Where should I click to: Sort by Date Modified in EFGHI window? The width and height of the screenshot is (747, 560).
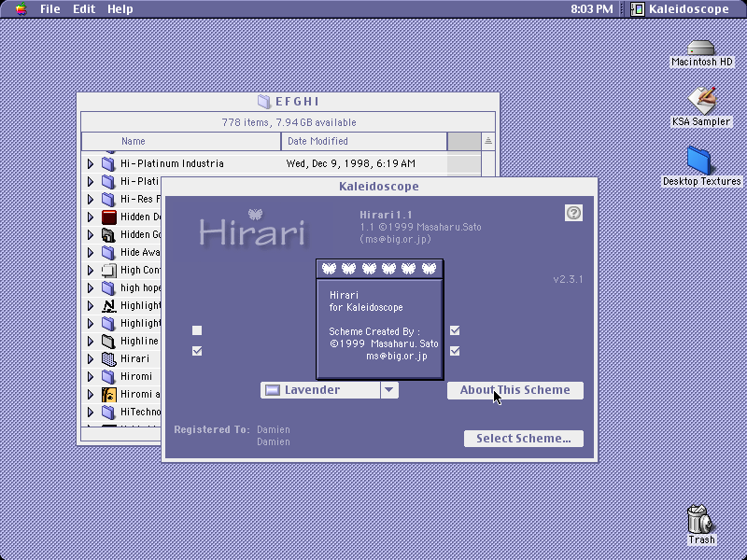[x=364, y=142]
